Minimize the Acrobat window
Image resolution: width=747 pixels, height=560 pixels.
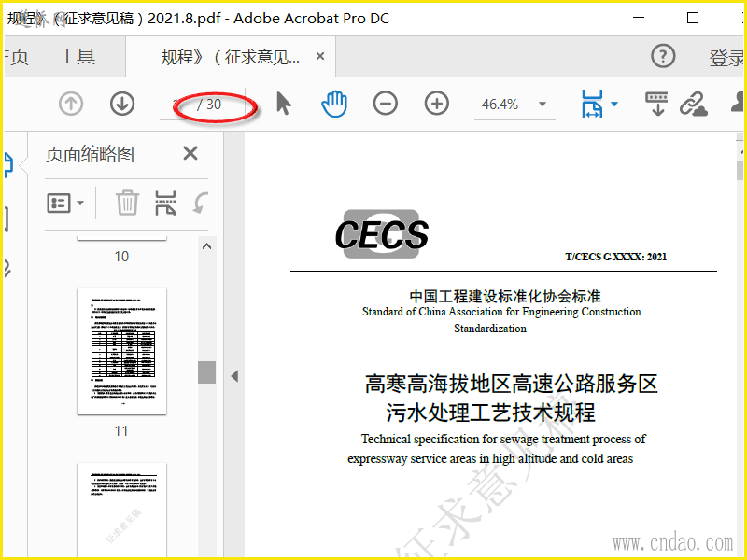pos(639,18)
